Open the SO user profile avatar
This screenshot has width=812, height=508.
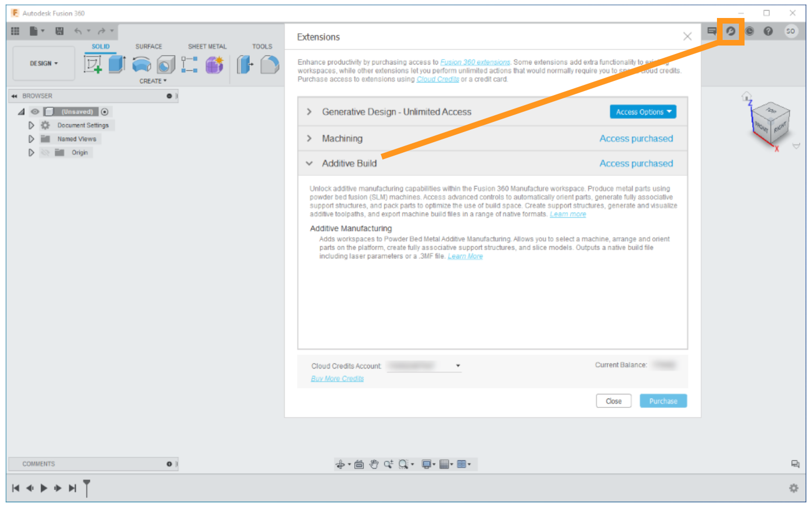coord(791,31)
